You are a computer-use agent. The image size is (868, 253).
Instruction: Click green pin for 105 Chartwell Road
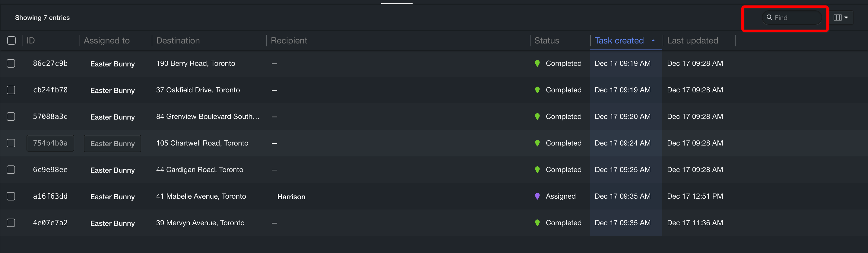coord(537,143)
